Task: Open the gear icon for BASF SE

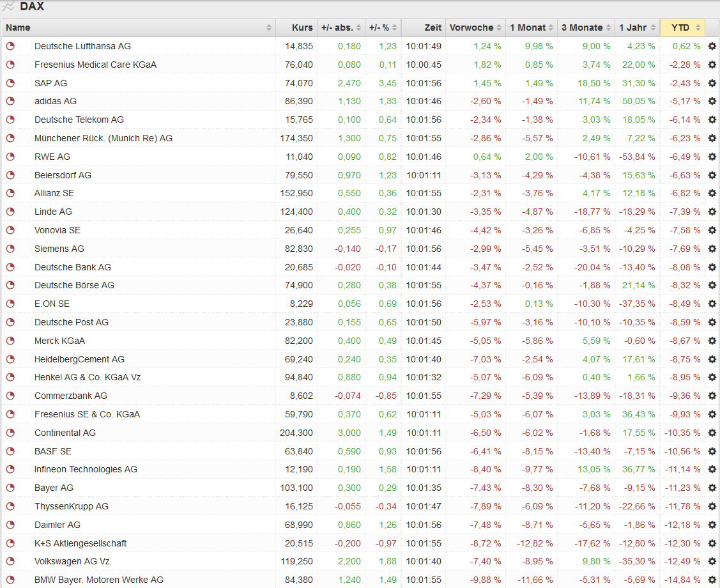Action: pyautogui.click(x=712, y=451)
